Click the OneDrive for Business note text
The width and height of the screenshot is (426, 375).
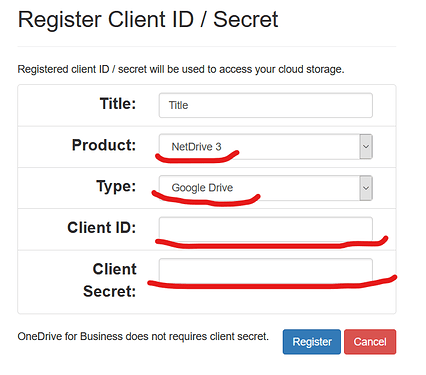(x=143, y=336)
